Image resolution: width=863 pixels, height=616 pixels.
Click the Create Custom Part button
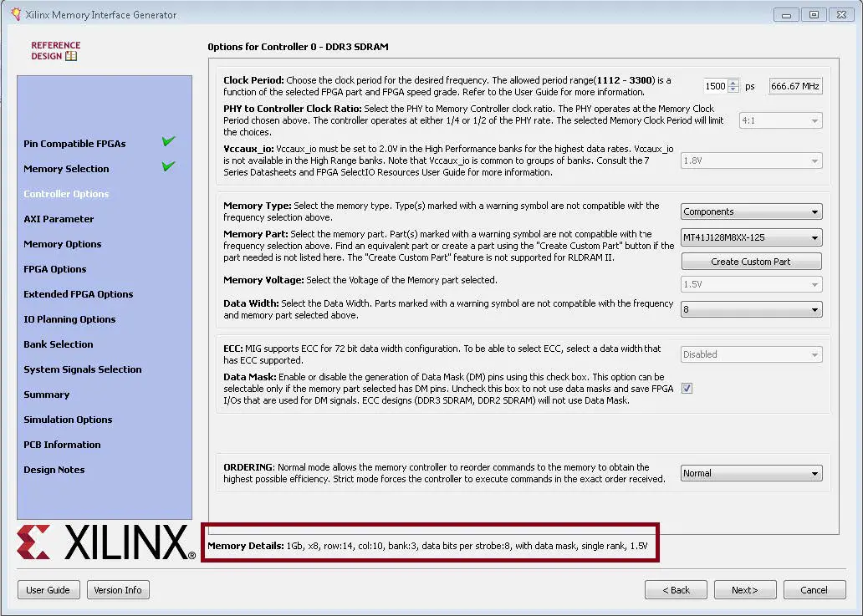[750, 261]
